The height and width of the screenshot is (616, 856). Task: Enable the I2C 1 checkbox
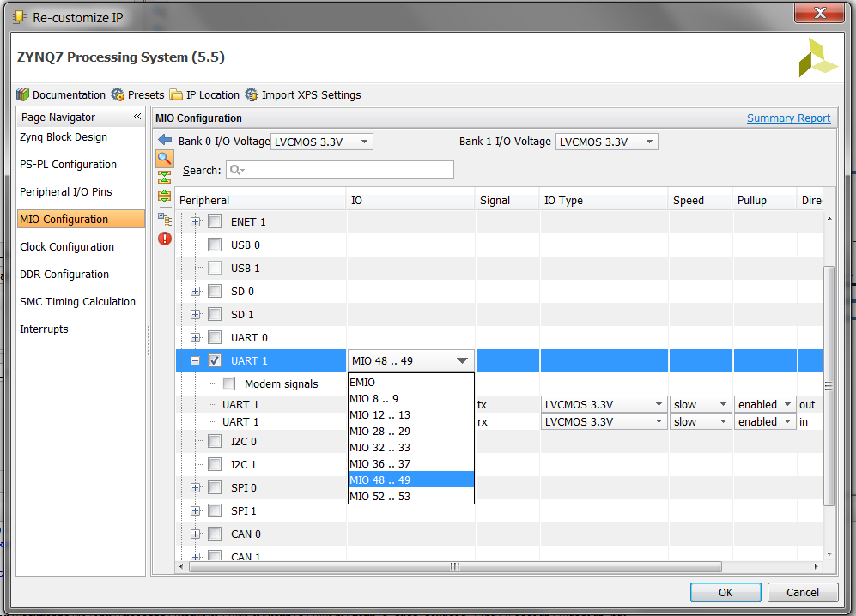216,464
